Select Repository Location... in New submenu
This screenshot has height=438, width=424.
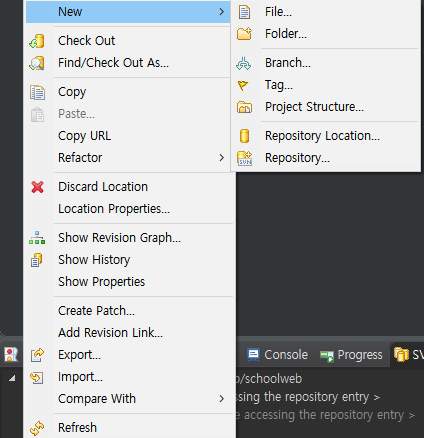326,136
